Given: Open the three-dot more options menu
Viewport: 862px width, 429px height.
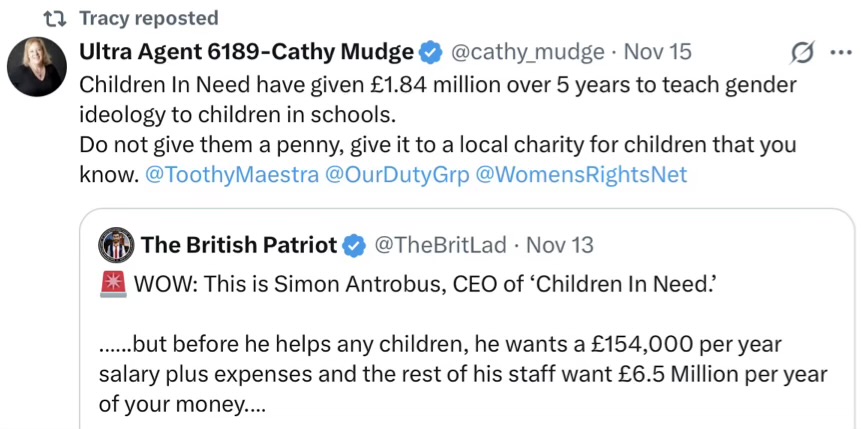Looking at the screenshot, I should click(x=840, y=53).
